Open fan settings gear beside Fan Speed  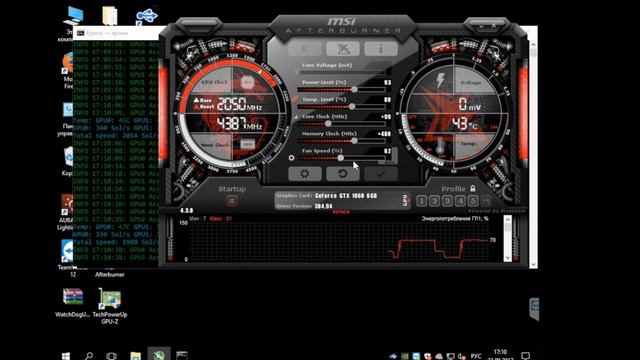(291, 158)
